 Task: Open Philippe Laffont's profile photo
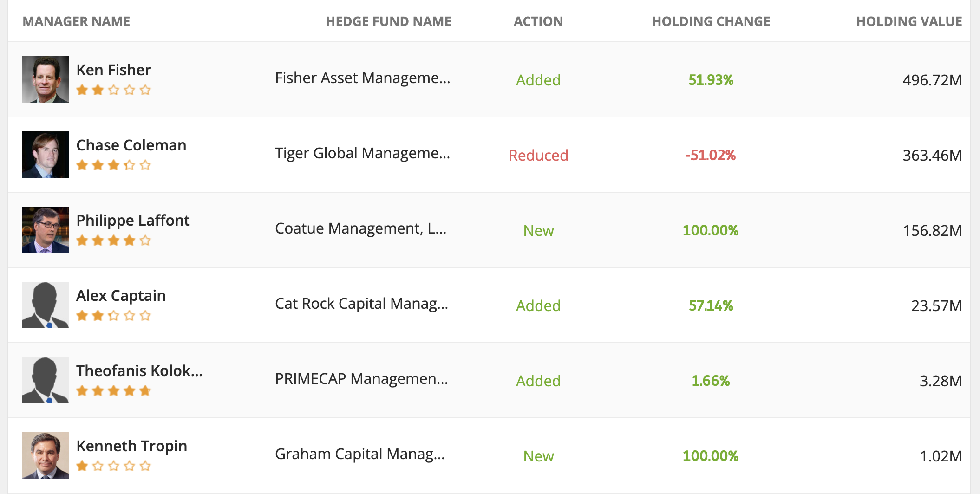[46, 230]
